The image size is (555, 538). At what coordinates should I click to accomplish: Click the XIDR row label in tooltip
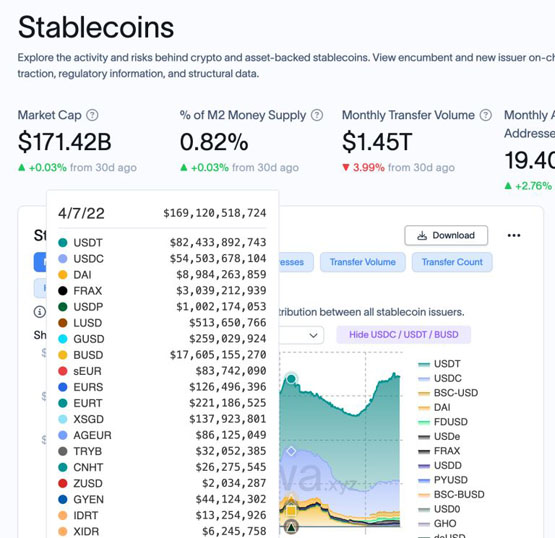(86, 531)
